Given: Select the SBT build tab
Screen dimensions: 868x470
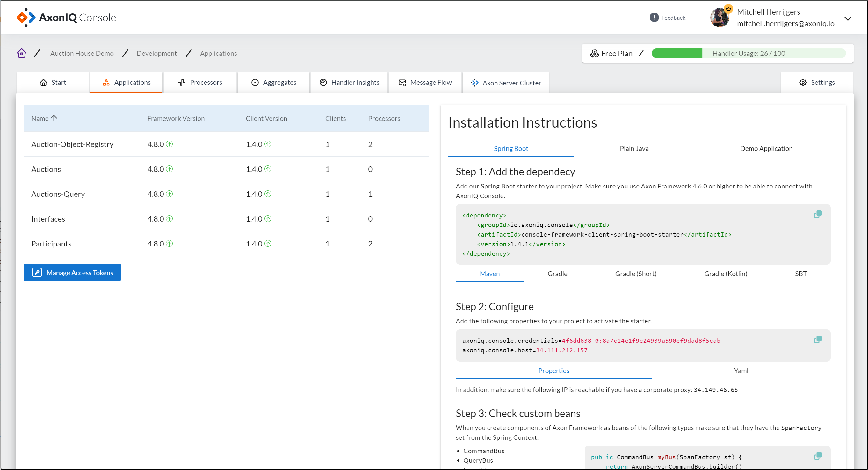Looking at the screenshot, I should [x=801, y=274].
